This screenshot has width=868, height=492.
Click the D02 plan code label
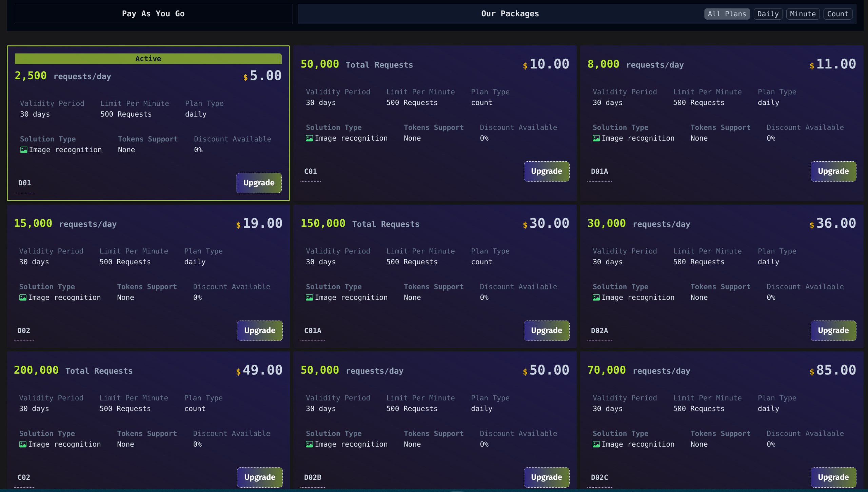click(24, 331)
